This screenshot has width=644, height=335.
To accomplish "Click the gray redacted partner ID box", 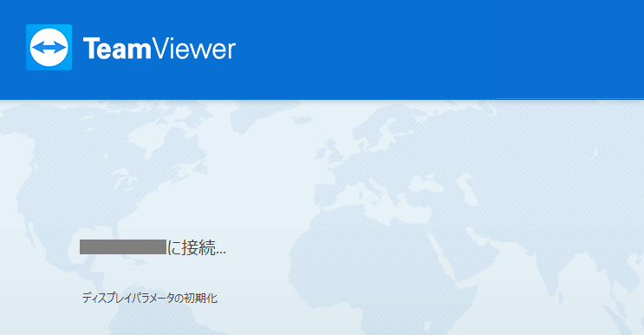I will click(123, 247).
